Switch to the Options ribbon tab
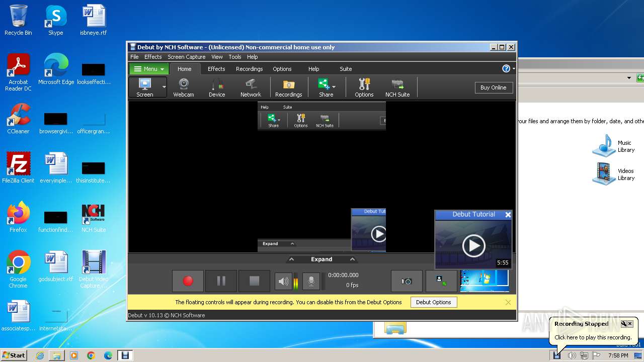 pos(282,69)
